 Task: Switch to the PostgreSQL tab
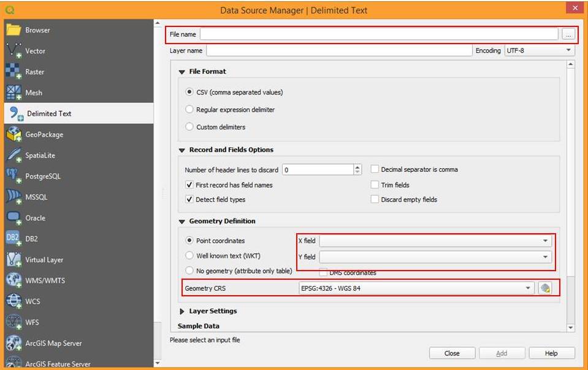[78, 175]
